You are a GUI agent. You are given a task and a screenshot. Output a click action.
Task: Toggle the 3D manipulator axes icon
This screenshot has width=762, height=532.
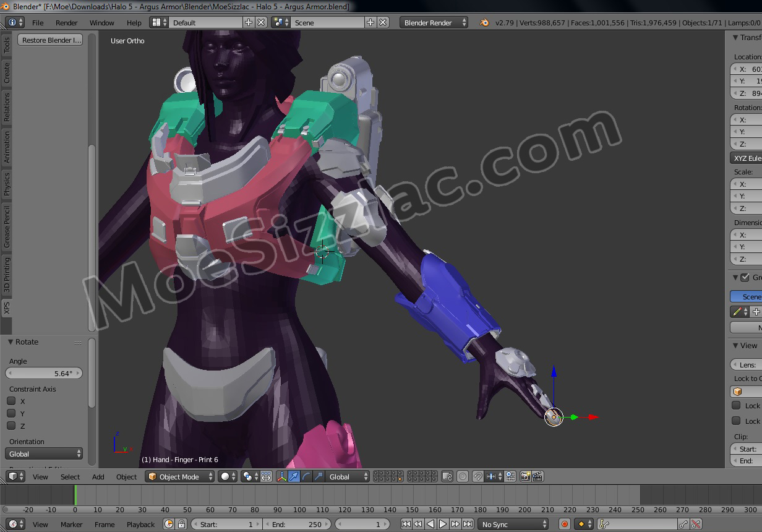pos(281,476)
